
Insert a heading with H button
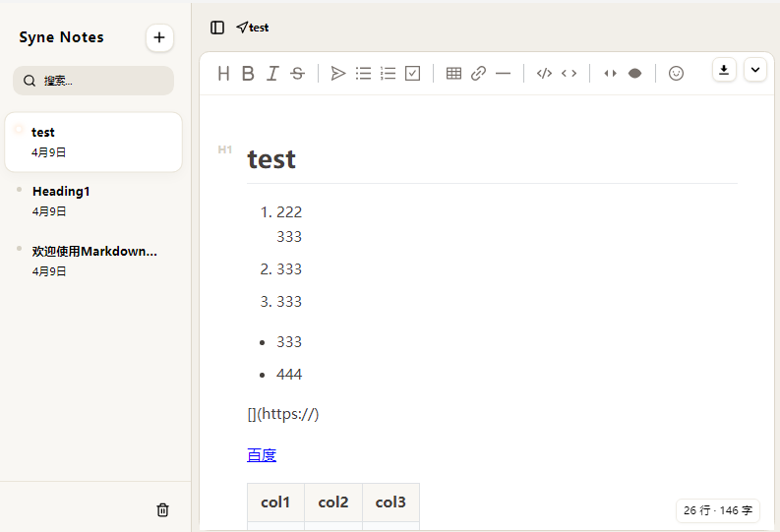223,73
